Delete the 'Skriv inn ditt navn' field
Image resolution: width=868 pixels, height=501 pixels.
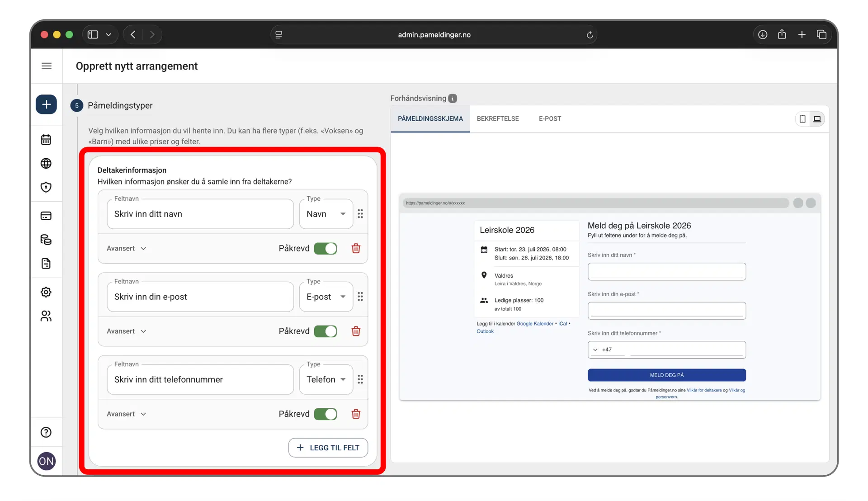pos(356,248)
